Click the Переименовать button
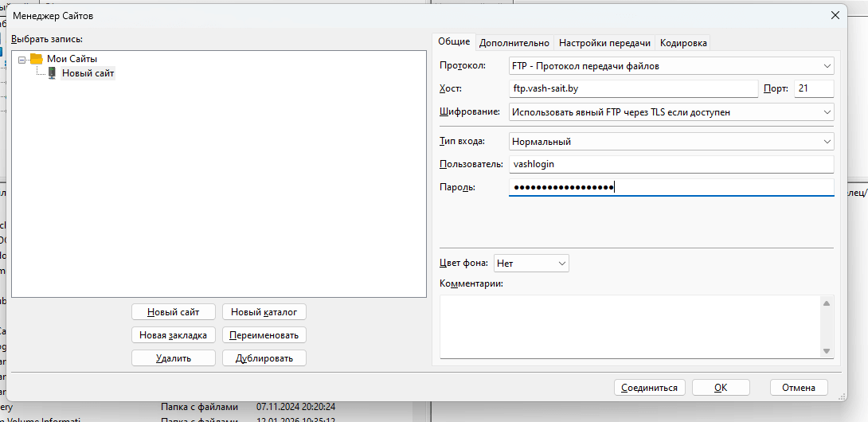The height and width of the screenshot is (422, 868). (x=264, y=335)
